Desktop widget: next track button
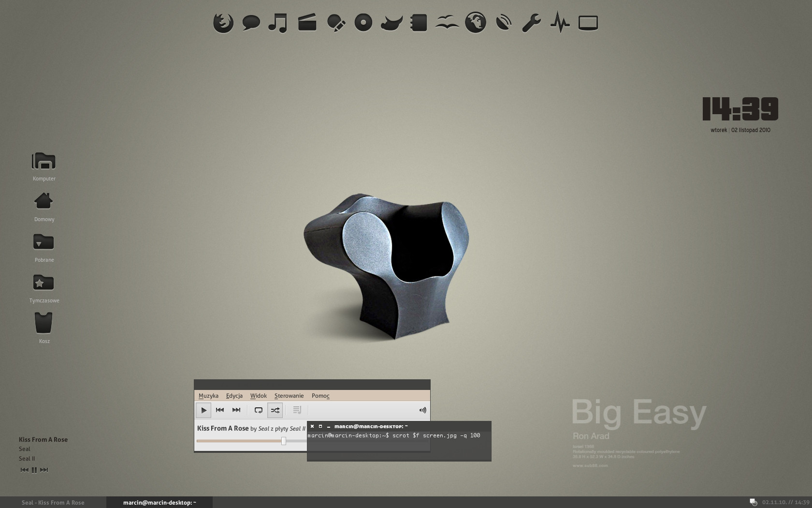Viewport: 812px width, 508px height. [44, 470]
